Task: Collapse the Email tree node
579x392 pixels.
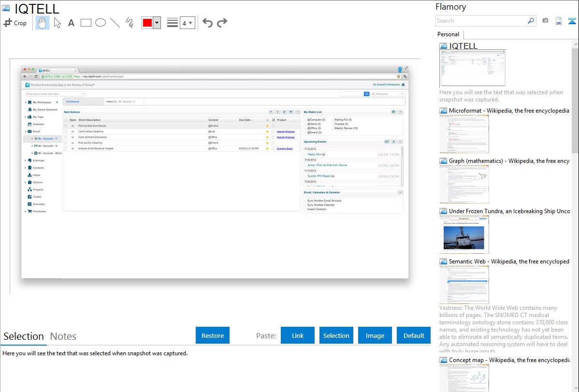Action: [x=26, y=131]
